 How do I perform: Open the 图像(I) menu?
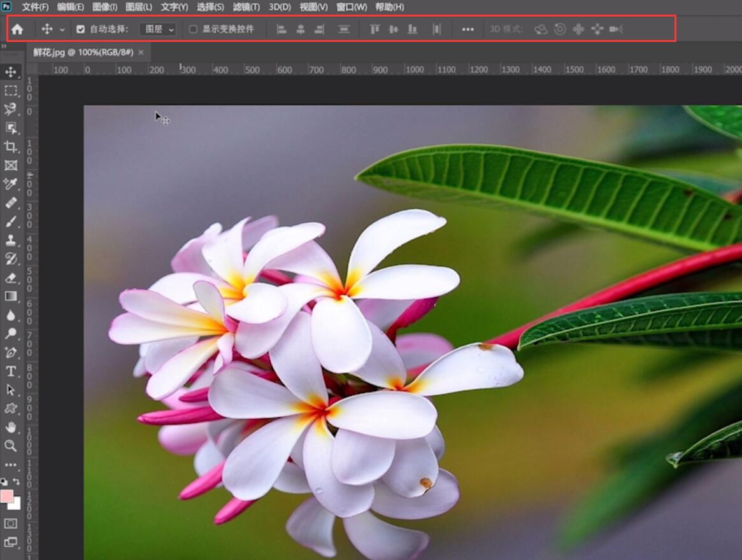coord(104,7)
